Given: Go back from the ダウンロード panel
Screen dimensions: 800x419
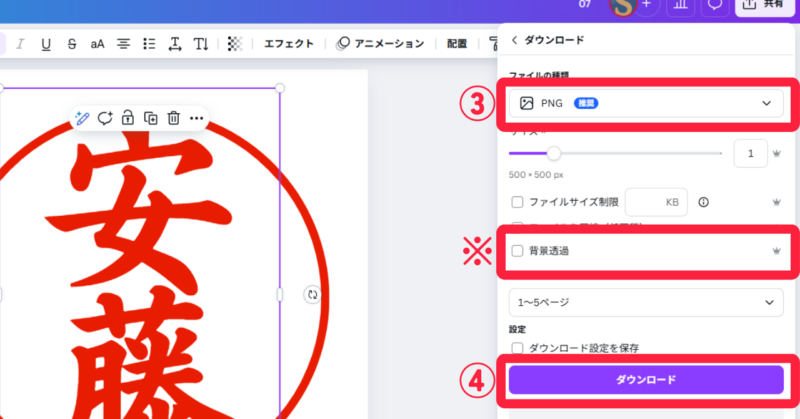Looking at the screenshot, I should [x=514, y=40].
